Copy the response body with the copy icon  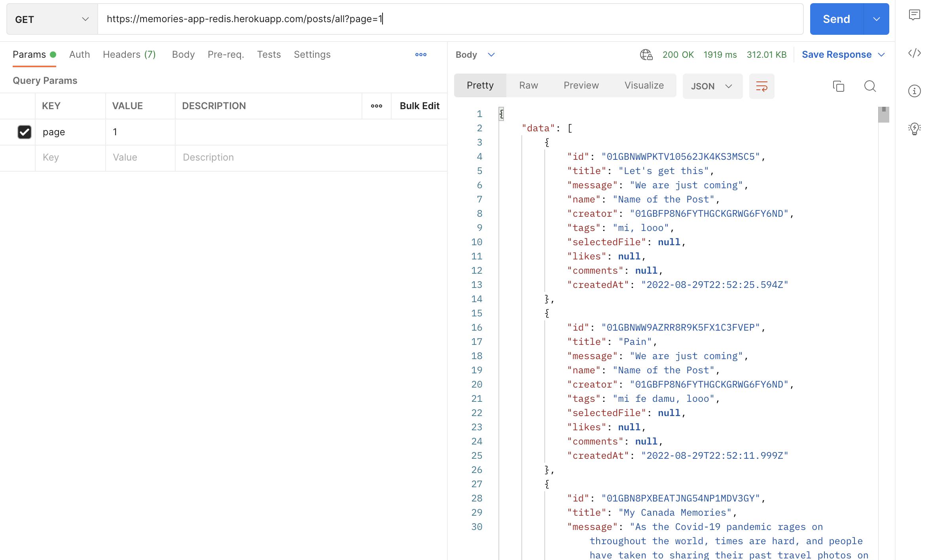[x=838, y=86]
